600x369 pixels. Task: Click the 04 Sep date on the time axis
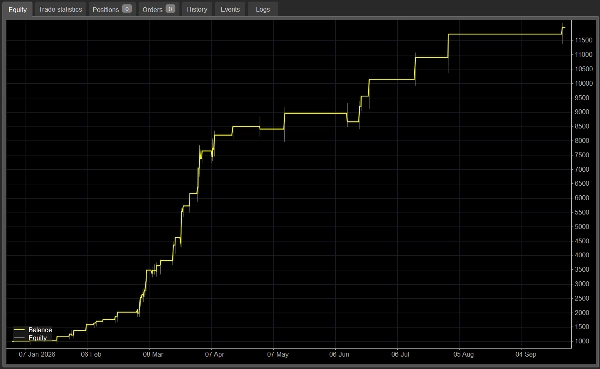pyautogui.click(x=526, y=354)
